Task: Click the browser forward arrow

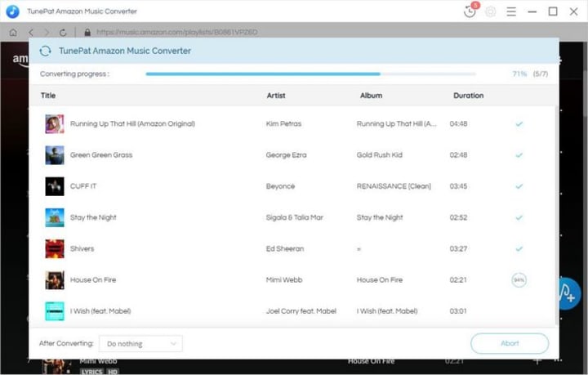Action: coord(47,32)
